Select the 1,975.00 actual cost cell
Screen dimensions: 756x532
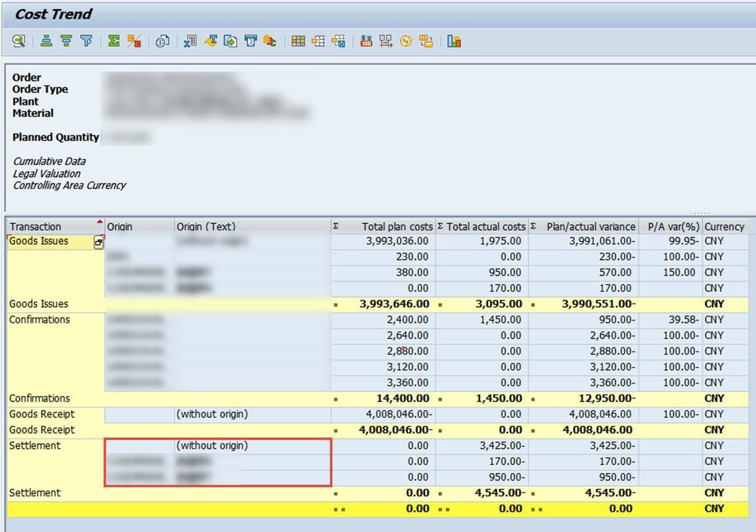(481, 241)
